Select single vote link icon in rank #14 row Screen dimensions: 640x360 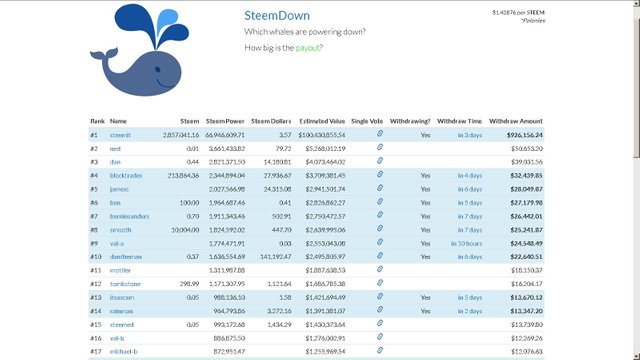pos(380,309)
